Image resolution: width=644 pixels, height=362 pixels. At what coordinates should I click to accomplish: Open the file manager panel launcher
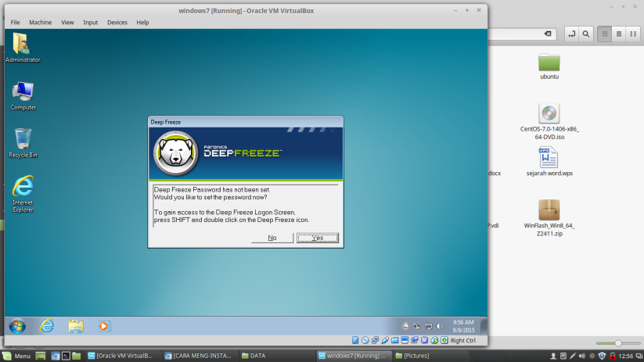click(x=76, y=356)
